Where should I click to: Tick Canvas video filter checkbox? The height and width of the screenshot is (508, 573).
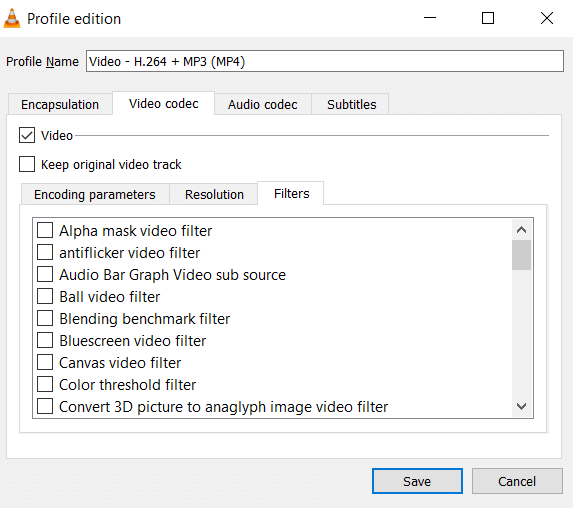[x=45, y=363]
